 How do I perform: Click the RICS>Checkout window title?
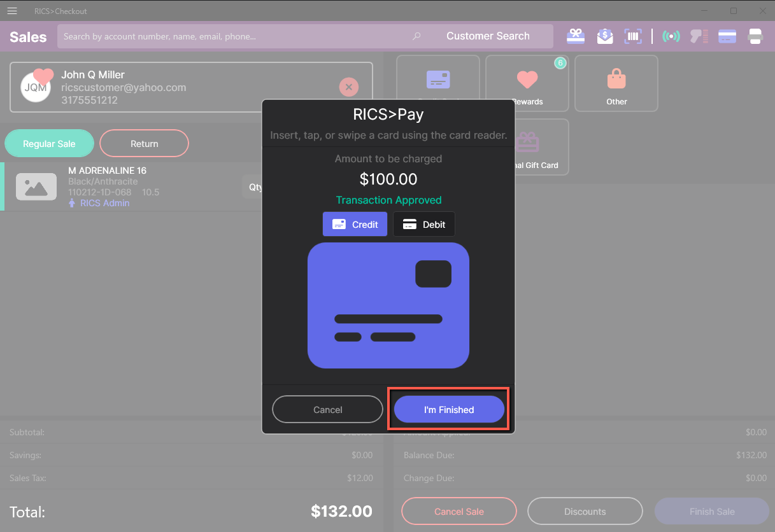point(60,11)
